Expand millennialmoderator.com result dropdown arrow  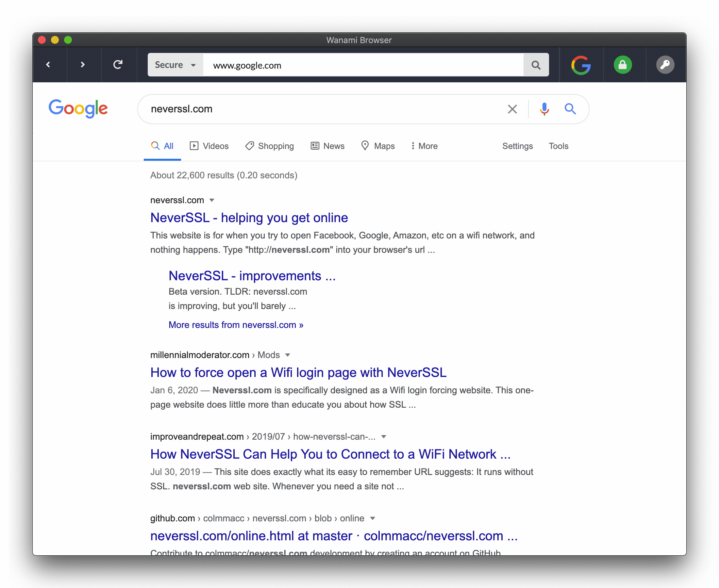(288, 355)
